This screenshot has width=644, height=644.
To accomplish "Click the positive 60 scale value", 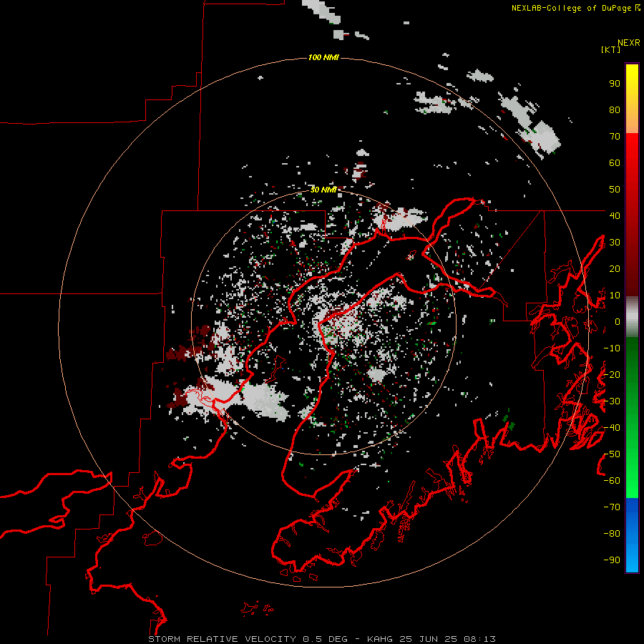I will tap(615, 163).
